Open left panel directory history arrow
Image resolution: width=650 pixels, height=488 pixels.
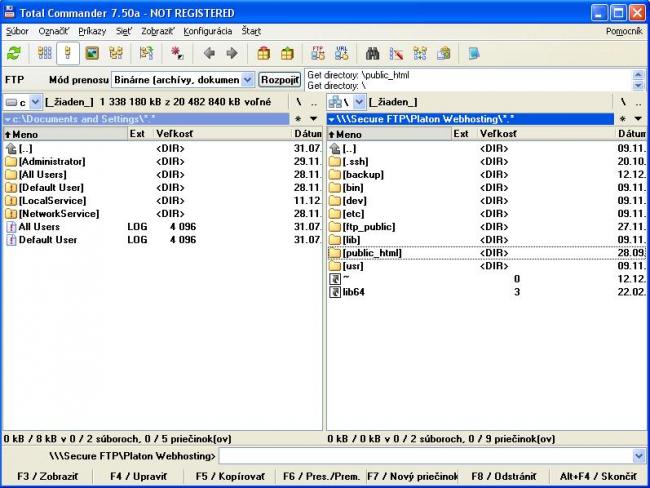(x=314, y=119)
